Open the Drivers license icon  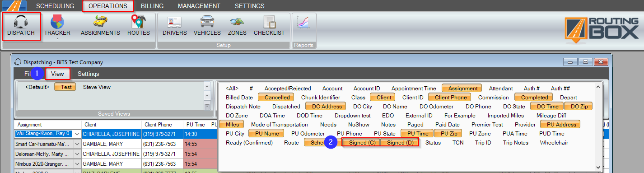[x=174, y=22]
